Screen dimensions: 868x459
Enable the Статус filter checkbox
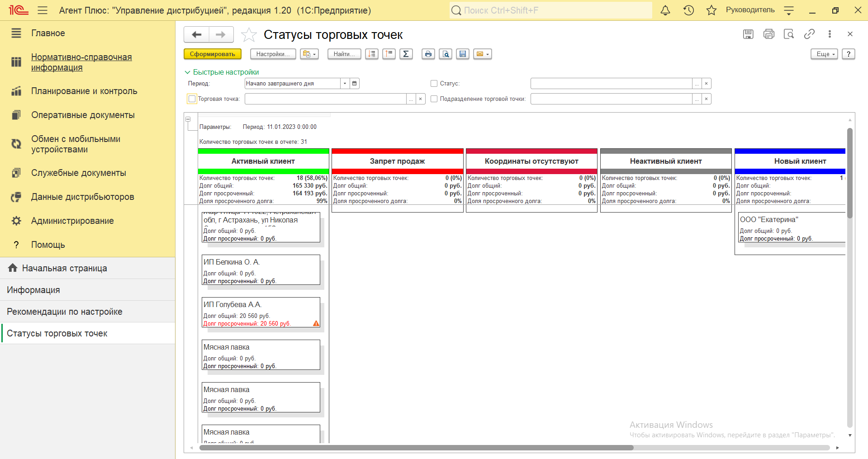tap(434, 83)
